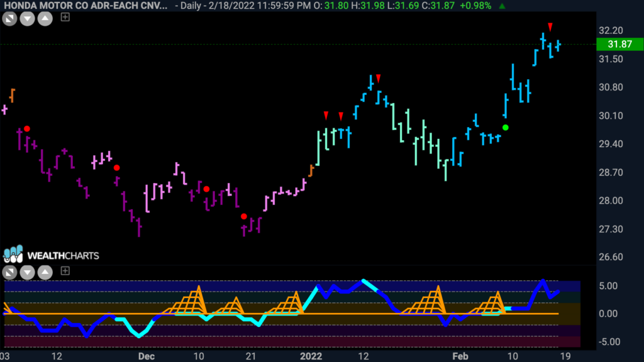This screenshot has height=362, width=644.
Task: Click the 28.00 price axis label
Action: click(611, 200)
